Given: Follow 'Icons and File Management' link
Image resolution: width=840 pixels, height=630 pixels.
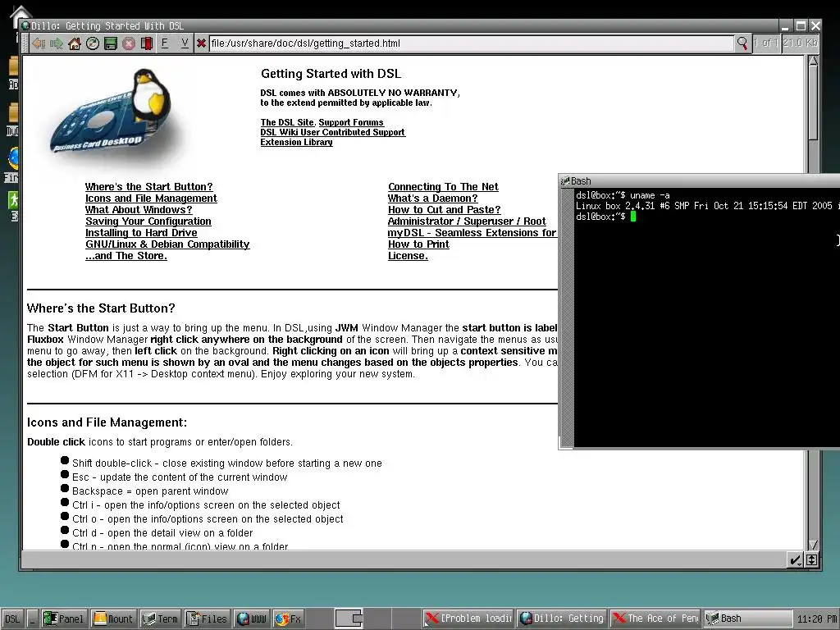Looking at the screenshot, I should (x=151, y=199).
